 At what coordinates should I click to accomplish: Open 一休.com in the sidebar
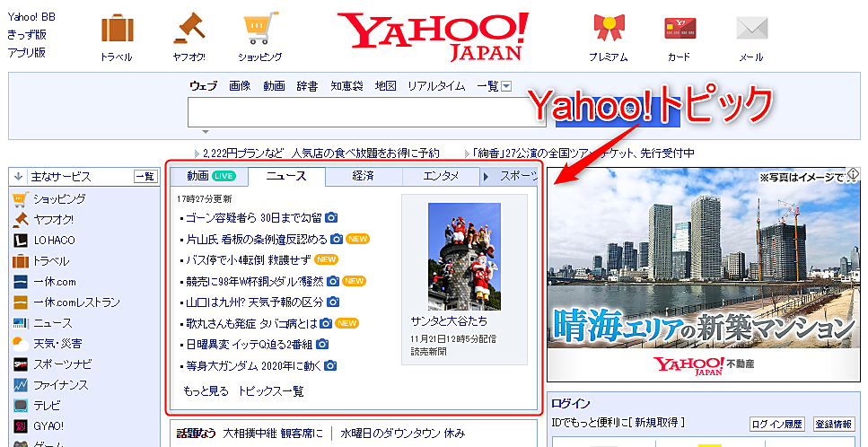(x=54, y=282)
